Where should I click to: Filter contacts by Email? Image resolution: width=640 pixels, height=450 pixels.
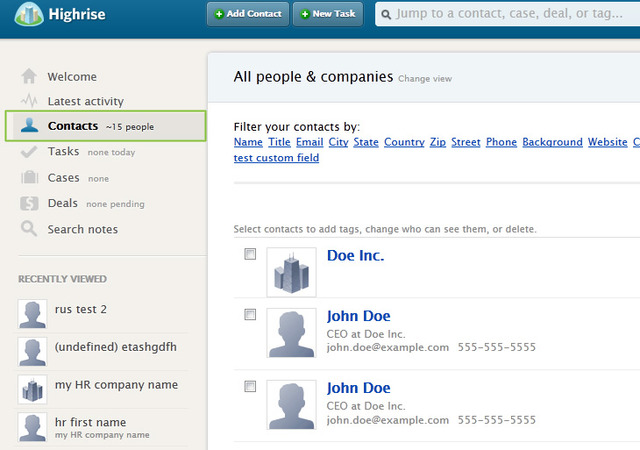pos(309,142)
